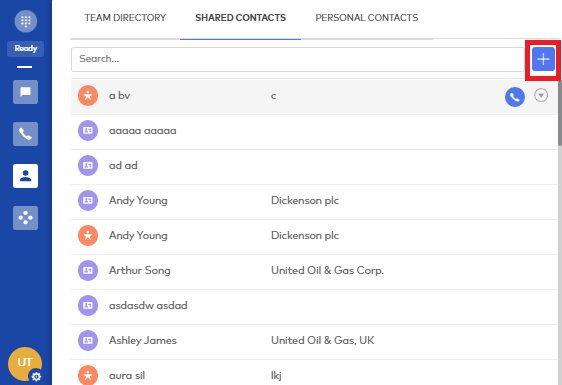Image resolution: width=562 pixels, height=385 pixels.
Task: Open the four-dot apps icon in sidebar
Action: [25, 218]
